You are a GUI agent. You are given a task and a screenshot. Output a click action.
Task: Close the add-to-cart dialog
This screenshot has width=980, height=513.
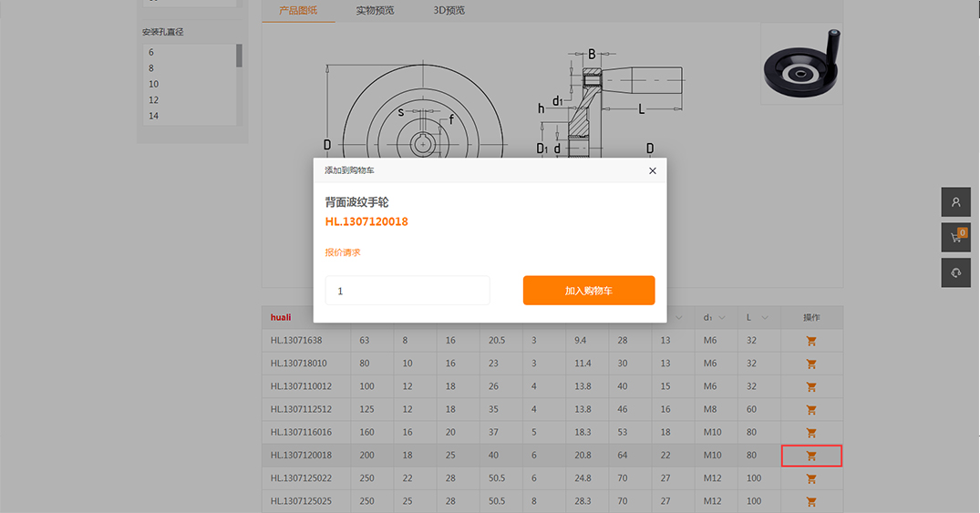point(652,170)
